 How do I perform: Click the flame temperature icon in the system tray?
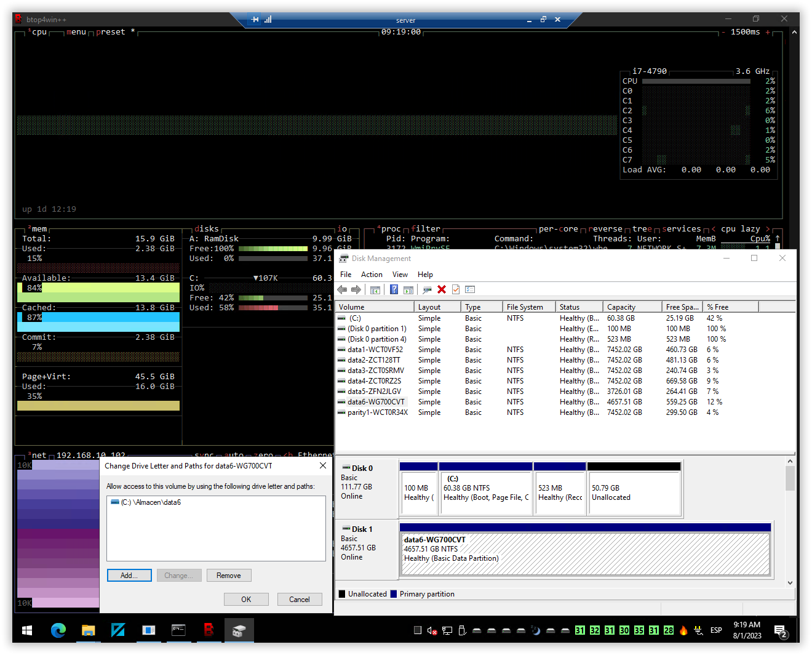(683, 630)
